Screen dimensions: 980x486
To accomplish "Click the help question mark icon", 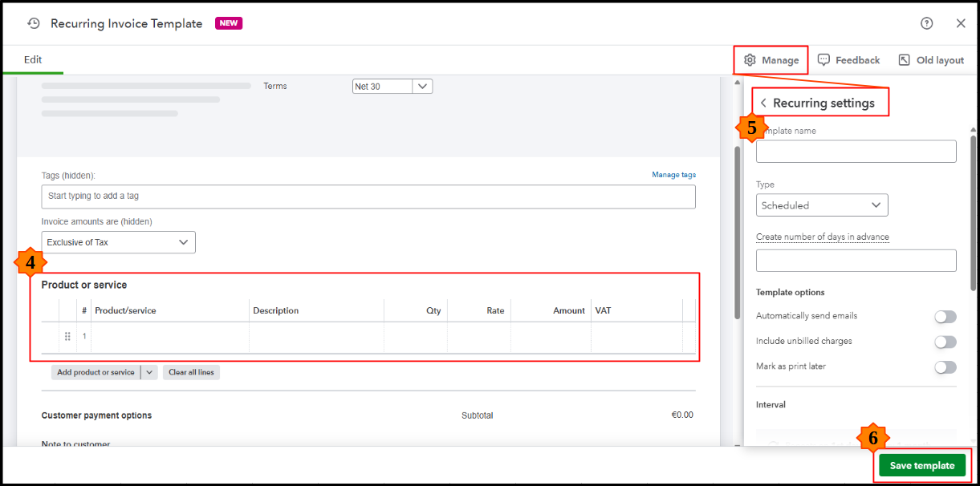I will click(926, 23).
